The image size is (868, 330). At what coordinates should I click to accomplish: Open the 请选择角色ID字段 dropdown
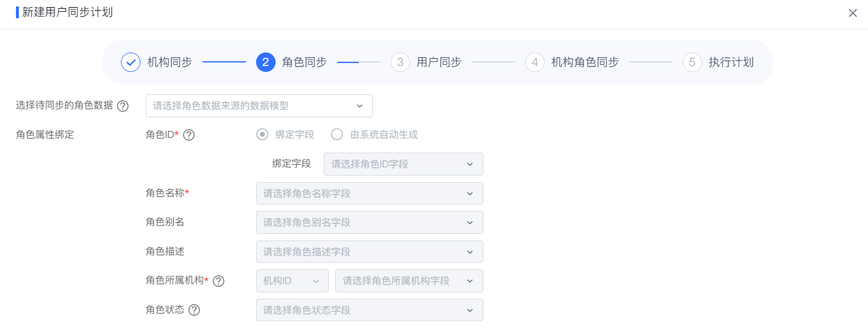[404, 164]
